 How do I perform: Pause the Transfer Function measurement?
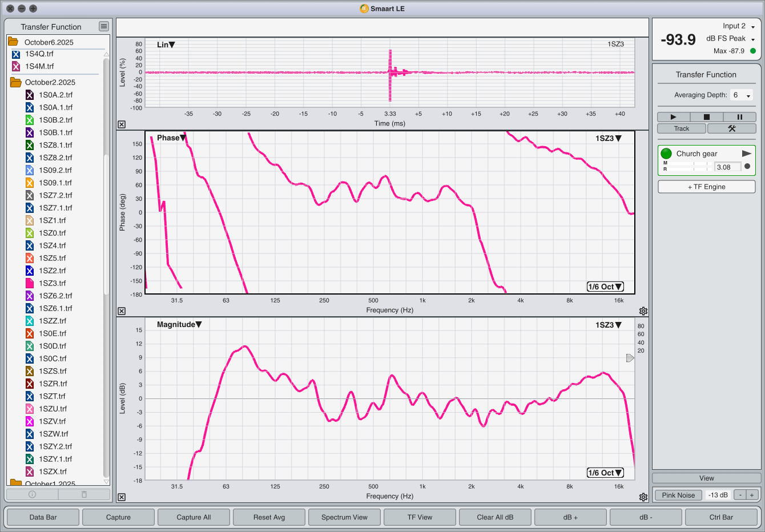tap(739, 117)
